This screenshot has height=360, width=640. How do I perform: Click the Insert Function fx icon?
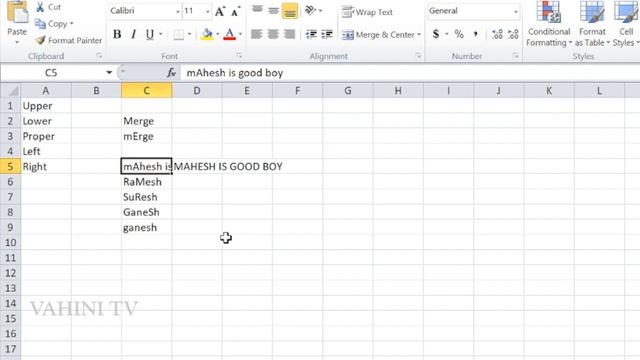coord(171,73)
